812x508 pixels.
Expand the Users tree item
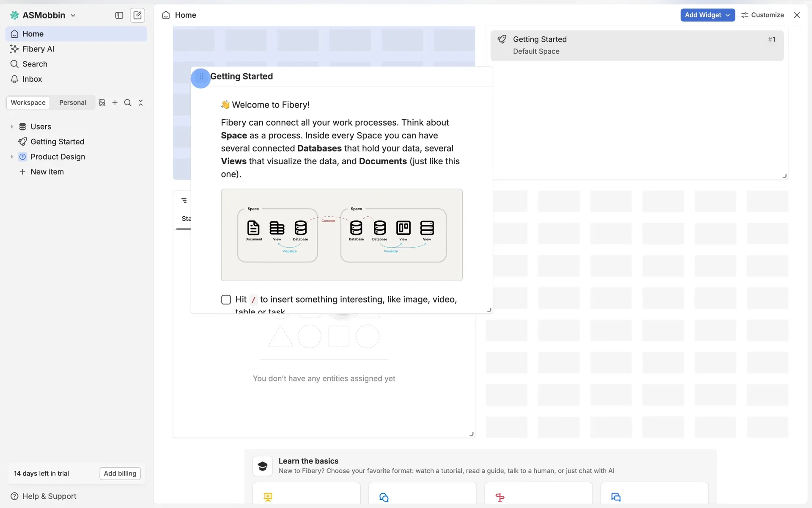12,127
